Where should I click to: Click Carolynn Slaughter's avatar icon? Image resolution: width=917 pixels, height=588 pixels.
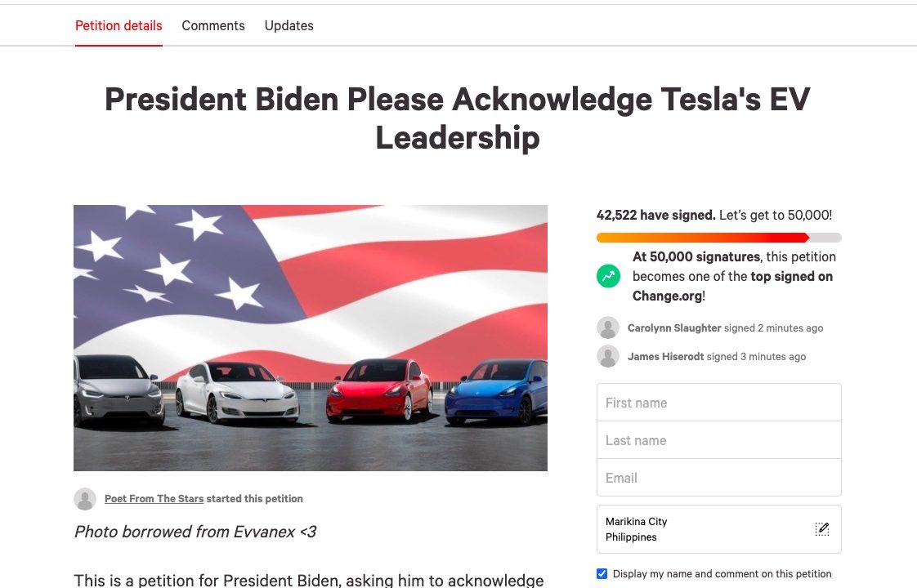(x=607, y=328)
